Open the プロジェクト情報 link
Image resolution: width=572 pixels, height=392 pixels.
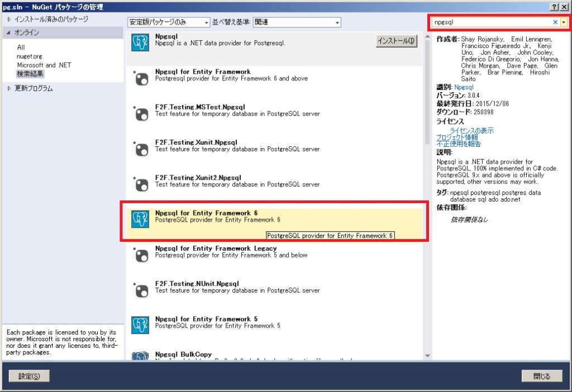pos(457,137)
